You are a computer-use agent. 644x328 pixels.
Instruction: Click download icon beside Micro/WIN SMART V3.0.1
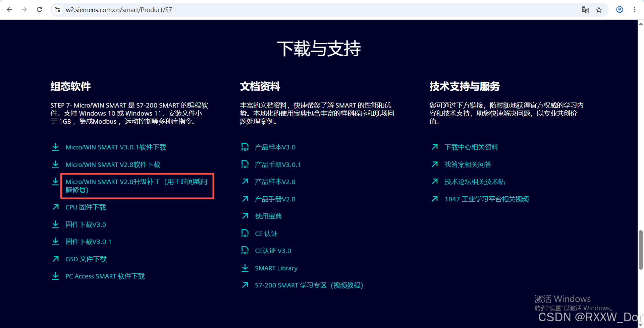pos(56,147)
